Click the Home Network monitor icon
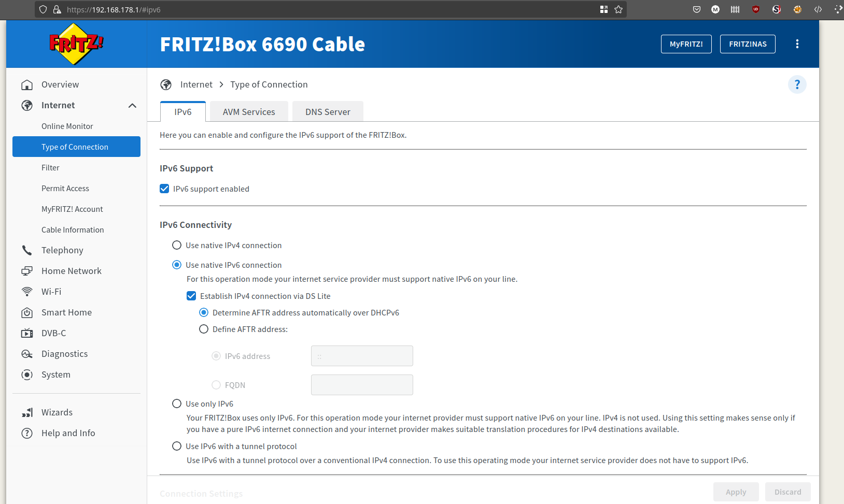The image size is (844, 504). tap(27, 271)
